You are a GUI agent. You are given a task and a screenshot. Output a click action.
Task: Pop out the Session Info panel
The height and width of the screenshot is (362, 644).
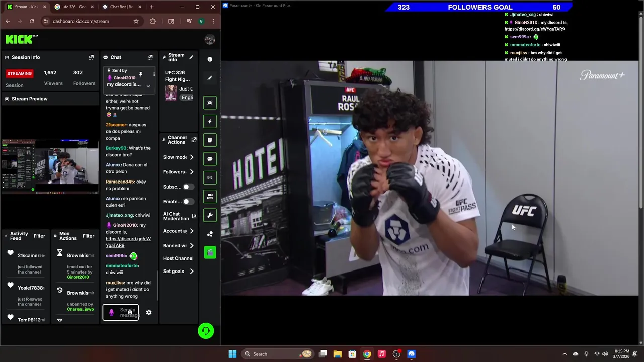pos(91,57)
